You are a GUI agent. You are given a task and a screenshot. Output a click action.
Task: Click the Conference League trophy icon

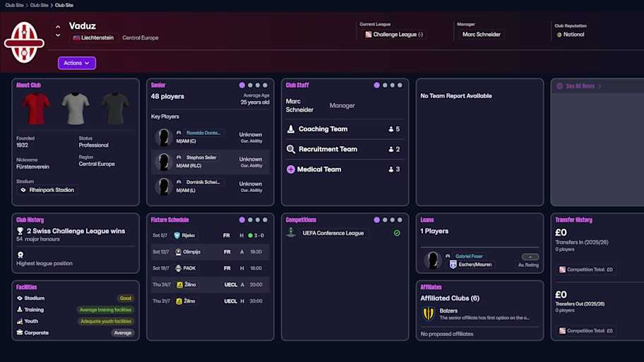point(291,233)
